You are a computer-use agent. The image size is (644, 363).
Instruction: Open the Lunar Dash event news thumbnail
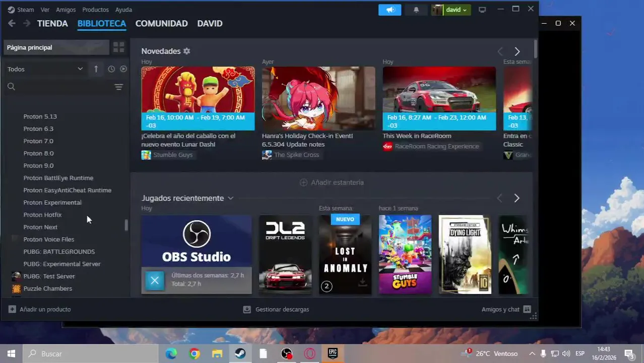[x=198, y=98]
